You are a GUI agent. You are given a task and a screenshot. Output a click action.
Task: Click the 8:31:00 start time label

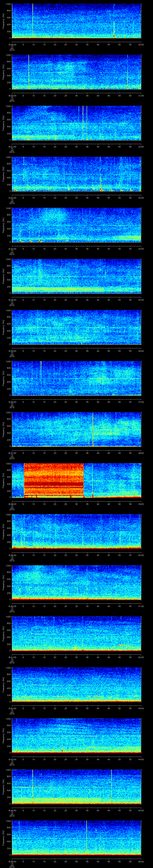12,147
